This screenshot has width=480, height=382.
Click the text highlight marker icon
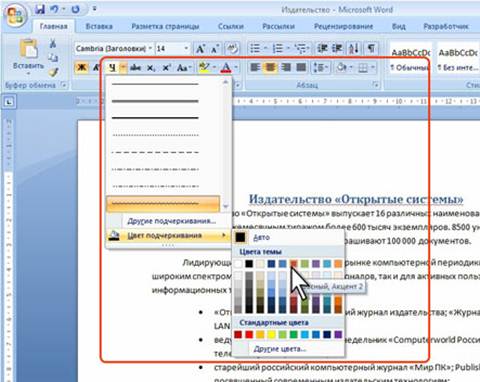pos(204,67)
